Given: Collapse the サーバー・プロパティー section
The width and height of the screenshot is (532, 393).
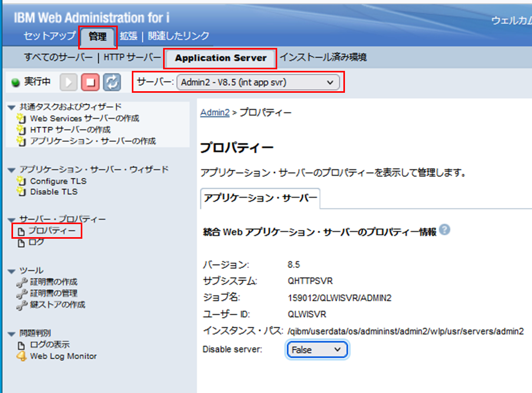Looking at the screenshot, I should click(11, 219).
